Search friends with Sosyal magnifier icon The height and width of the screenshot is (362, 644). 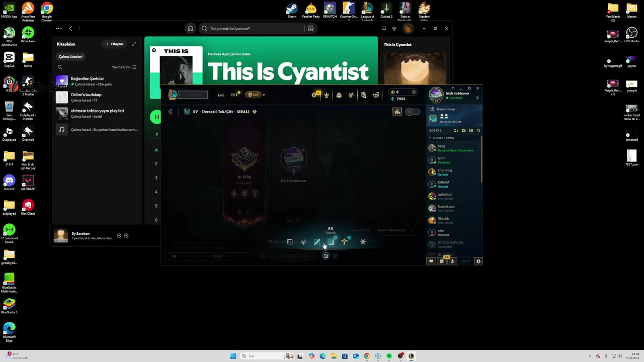click(478, 131)
